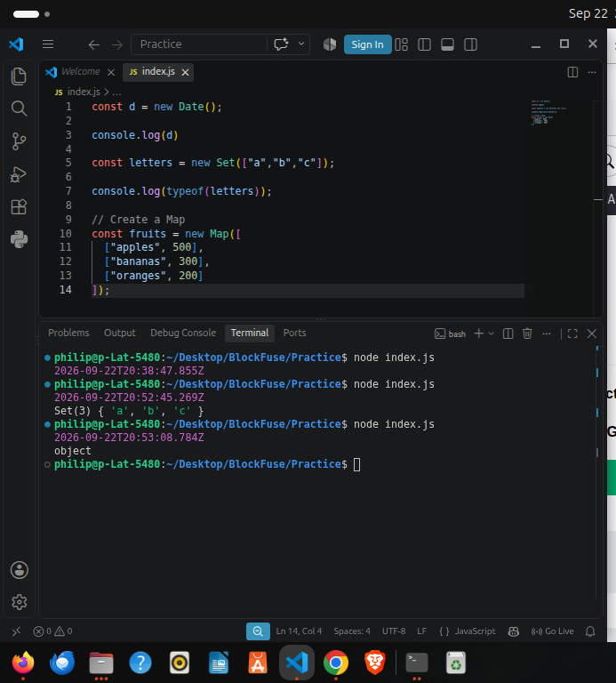Maximize the panel size
This screenshot has width=616, height=683.
[x=572, y=333]
